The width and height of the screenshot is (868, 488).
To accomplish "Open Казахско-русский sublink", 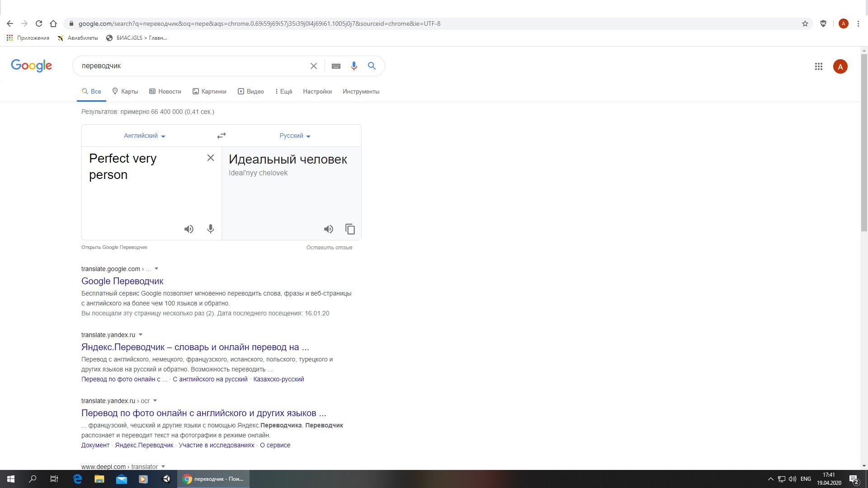I will coord(278,379).
